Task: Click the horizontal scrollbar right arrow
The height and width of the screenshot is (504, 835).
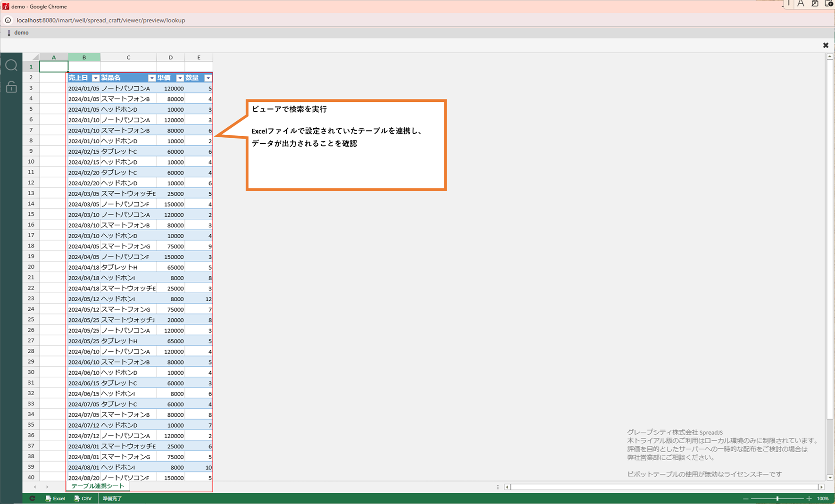Action: pyautogui.click(x=821, y=487)
